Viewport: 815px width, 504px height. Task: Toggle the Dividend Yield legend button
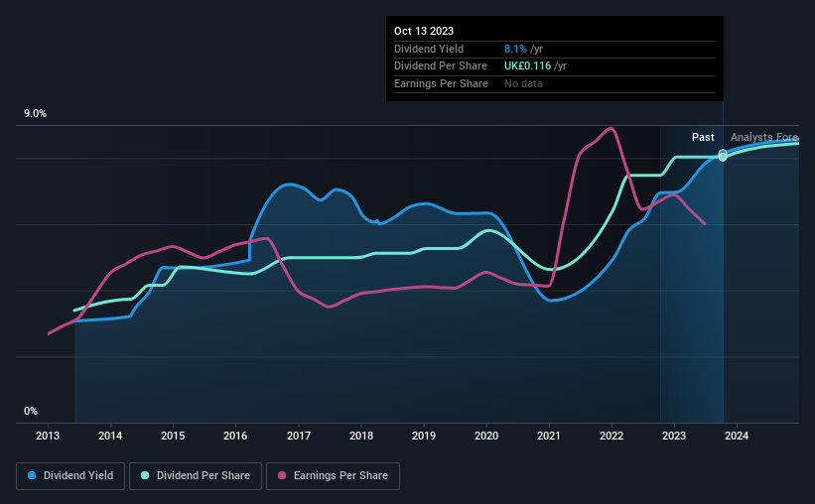coord(70,476)
